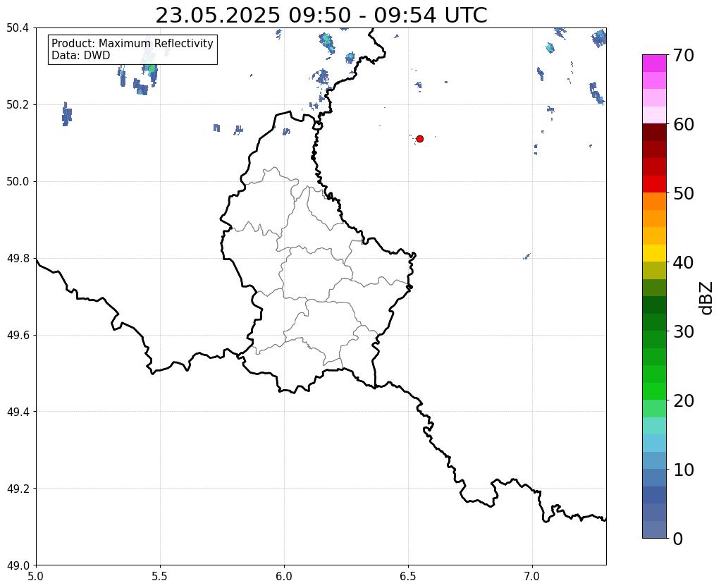Click colorbar tick label 30
The height and width of the screenshot is (588, 721).
(684, 331)
